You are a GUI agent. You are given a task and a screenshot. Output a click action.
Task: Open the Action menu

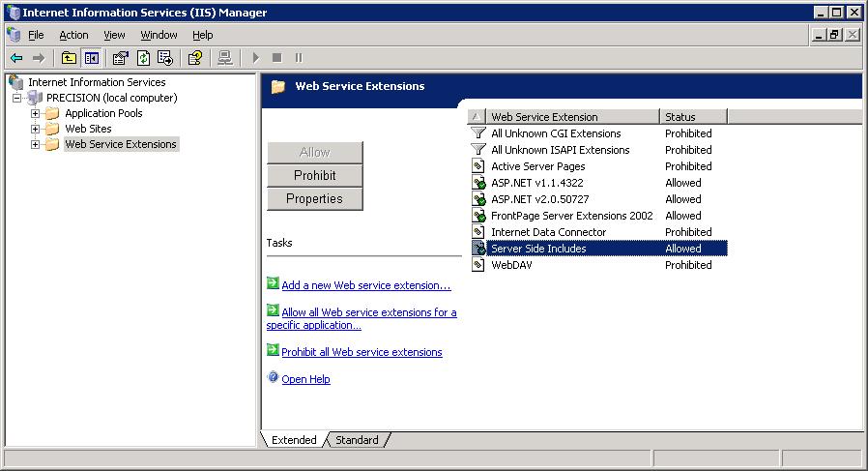click(x=73, y=35)
